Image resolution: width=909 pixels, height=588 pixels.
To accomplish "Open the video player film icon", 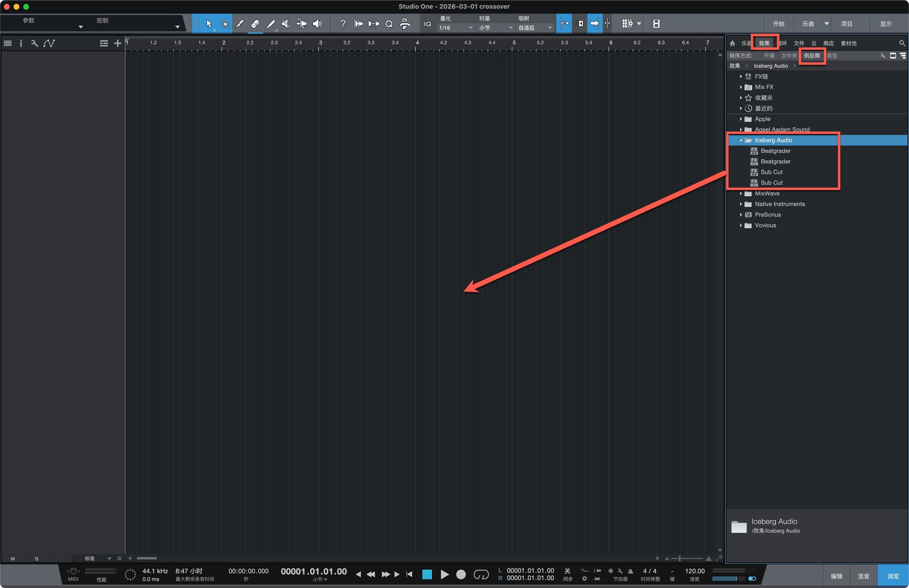I will (x=656, y=24).
